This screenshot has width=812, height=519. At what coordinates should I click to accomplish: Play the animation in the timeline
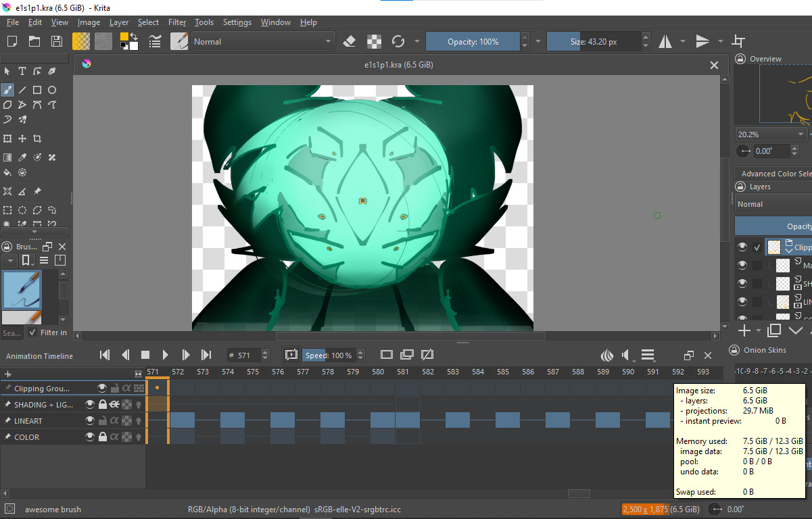point(166,355)
